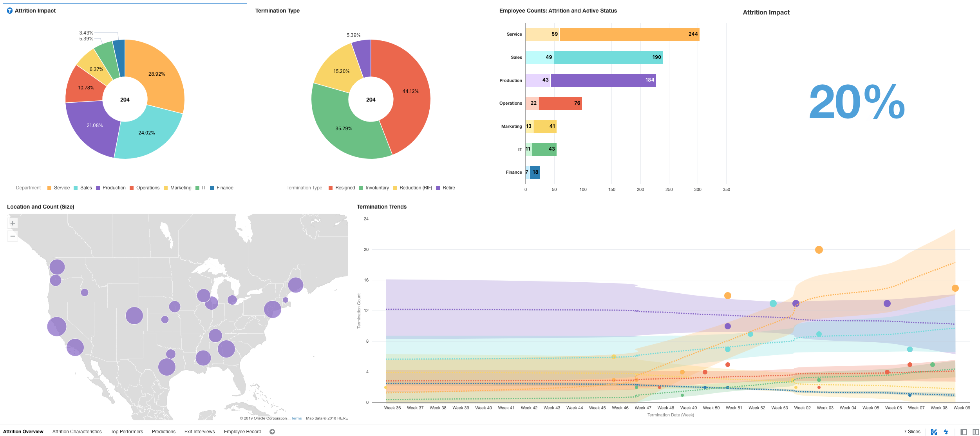Screen dimensions: 980x436
Task: Open the Employee Record tab
Action: [242, 431]
